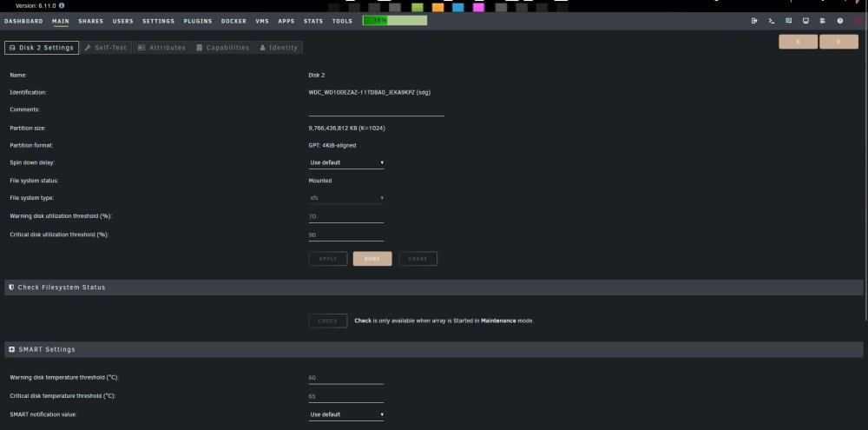Image resolution: width=868 pixels, height=430 pixels.
Task: Click the Check filesystem button
Action: click(328, 321)
